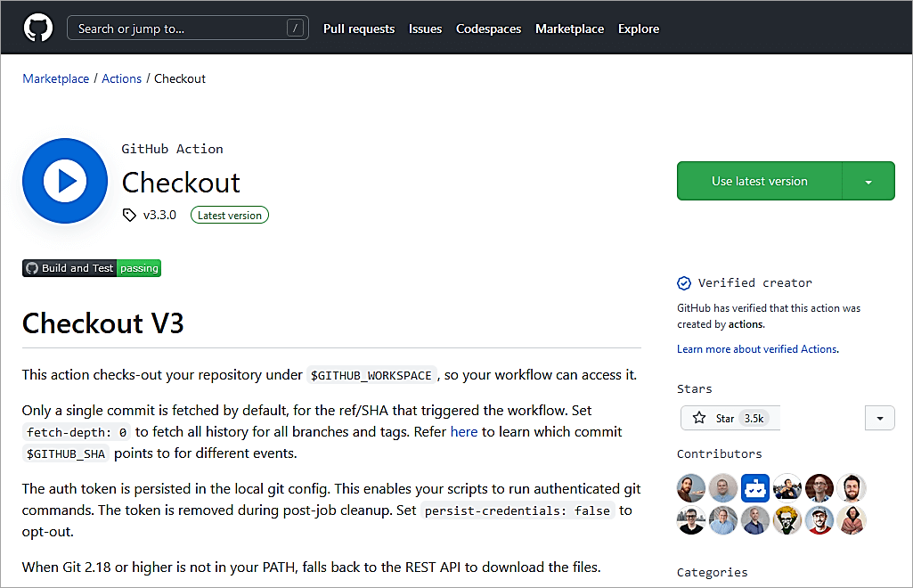This screenshot has width=913, height=588.
Task: Click the verified creator checkmark icon
Action: pyautogui.click(x=684, y=283)
